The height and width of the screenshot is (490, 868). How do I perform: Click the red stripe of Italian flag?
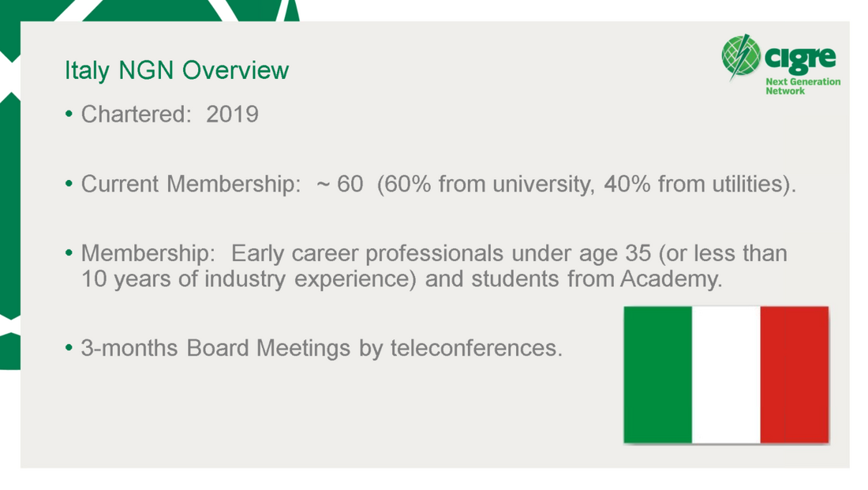(x=795, y=375)
